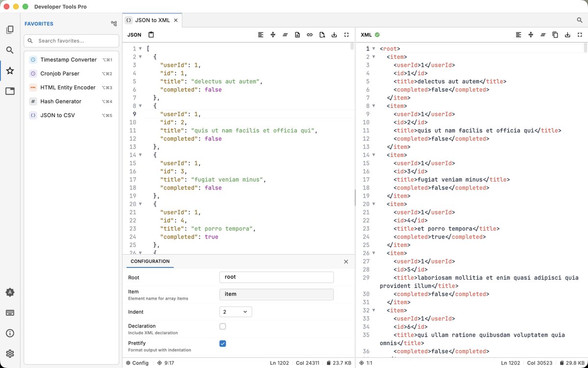Select the Favorites star sidebar icon
The image size is (588, 368).
tap(10, 71)
